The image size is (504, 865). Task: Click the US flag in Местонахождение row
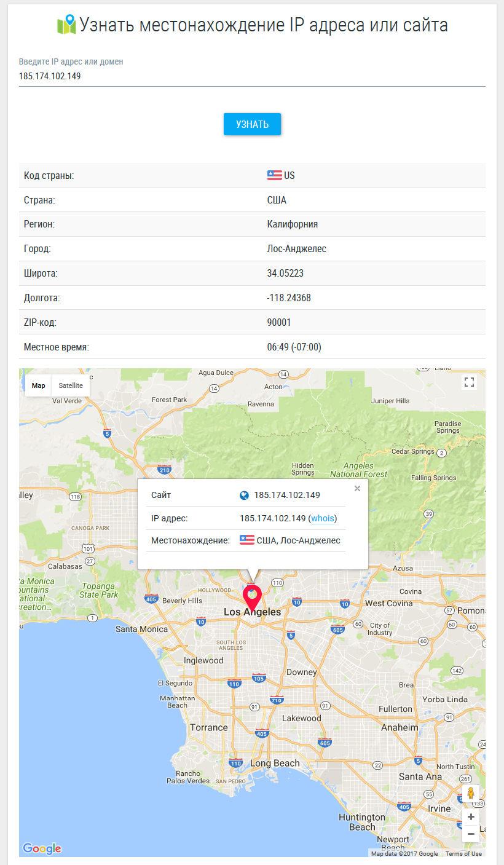[246, 540]
